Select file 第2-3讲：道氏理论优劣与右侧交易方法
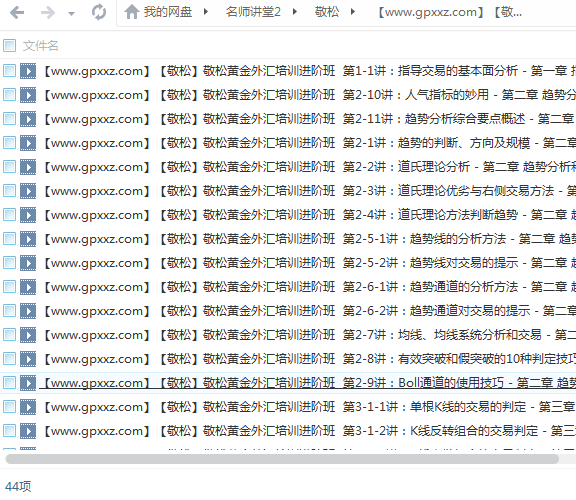The width and height of the screenshot is (576, 500). (x=309, y=191)
